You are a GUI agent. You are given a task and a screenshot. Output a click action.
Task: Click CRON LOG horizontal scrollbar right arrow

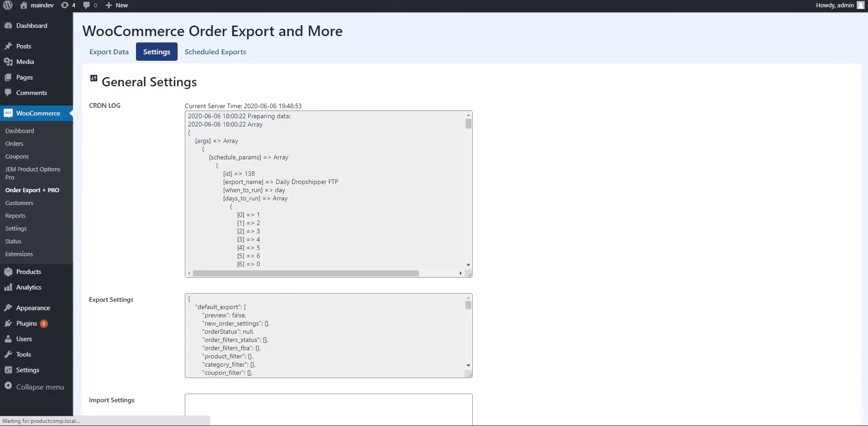(x=460, y=273)
